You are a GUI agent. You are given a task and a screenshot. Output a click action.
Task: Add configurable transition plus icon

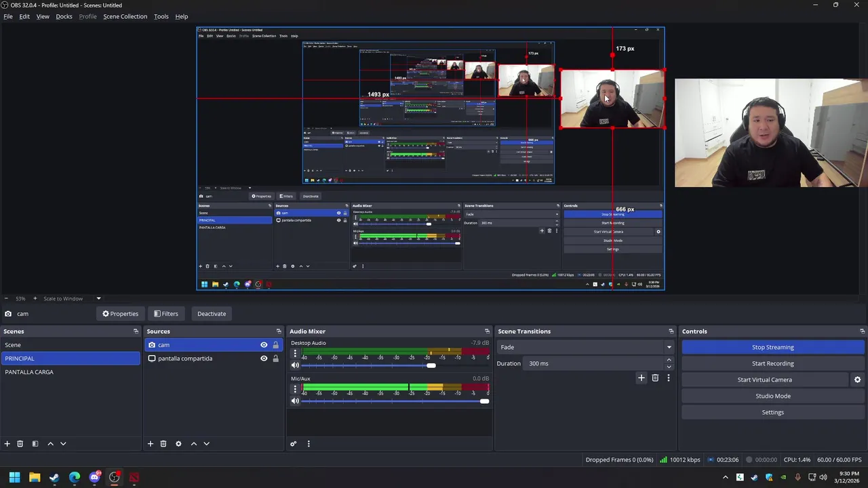[642, 378]
